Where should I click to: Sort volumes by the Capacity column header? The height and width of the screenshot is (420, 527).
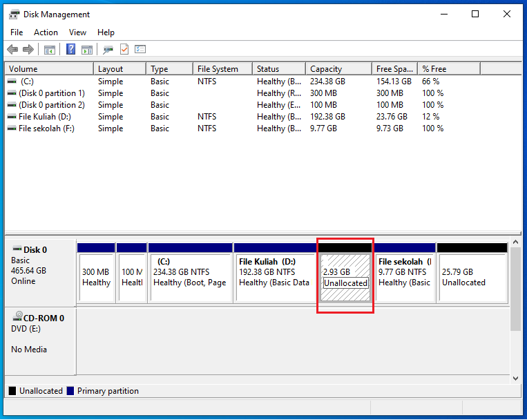[338, 69]
